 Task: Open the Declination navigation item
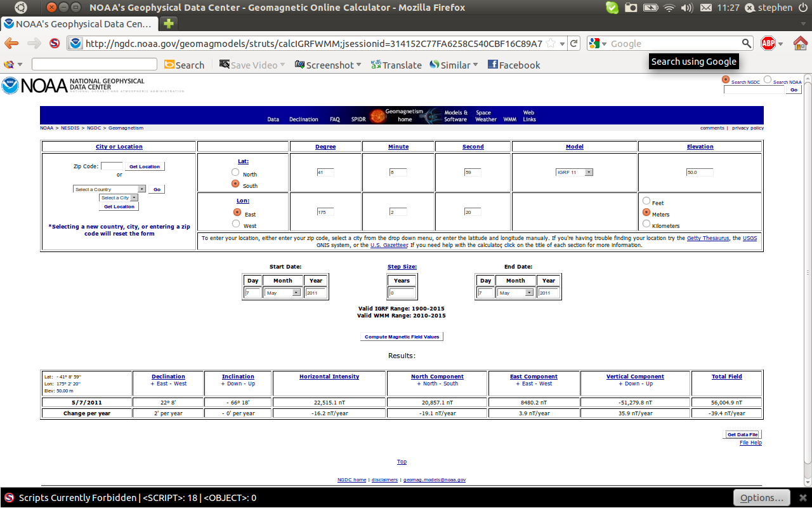coord(304,119)
